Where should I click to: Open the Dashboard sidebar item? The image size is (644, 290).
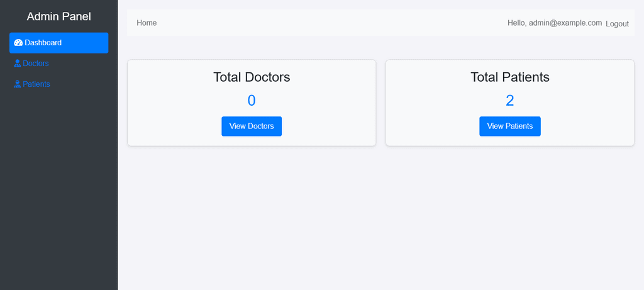[58, 43]
